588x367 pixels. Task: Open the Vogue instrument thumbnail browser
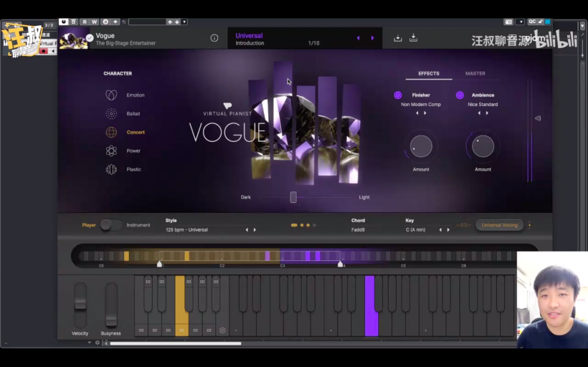tap(73, 39)
